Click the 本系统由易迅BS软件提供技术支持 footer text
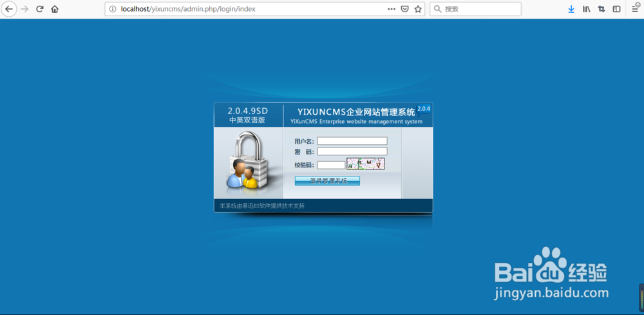 [262, 205]
